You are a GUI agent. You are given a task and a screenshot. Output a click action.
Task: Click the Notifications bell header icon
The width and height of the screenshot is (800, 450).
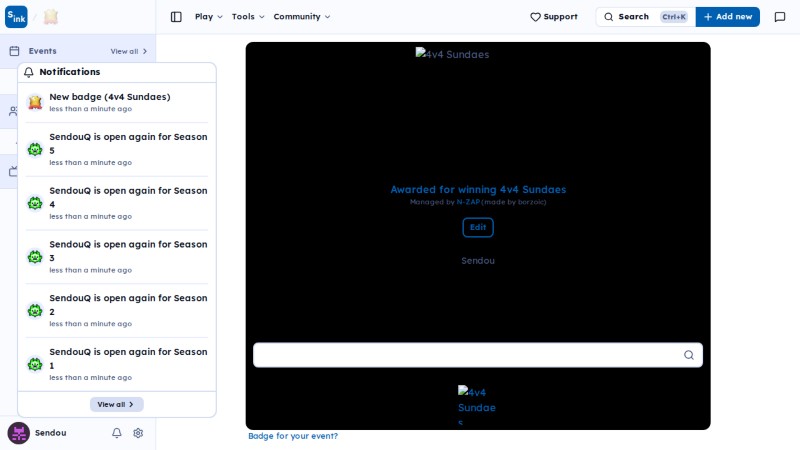pos(29,72)
